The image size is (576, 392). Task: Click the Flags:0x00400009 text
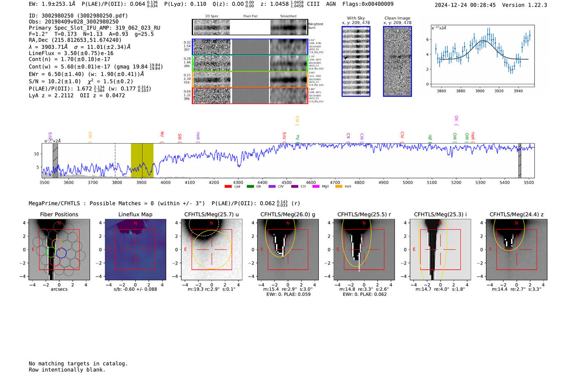pos(368,4)
